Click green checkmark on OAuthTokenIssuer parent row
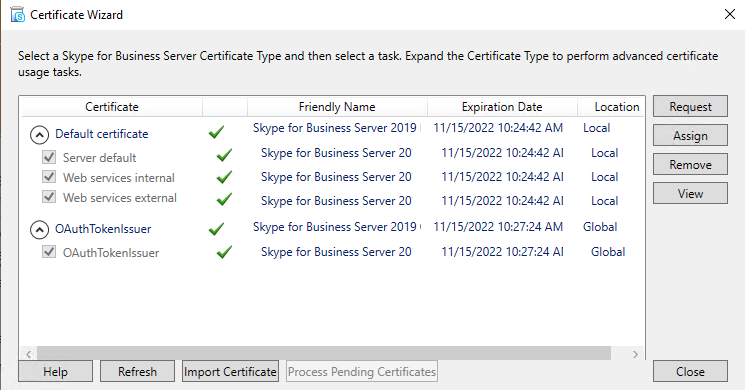 coord(216,229)
